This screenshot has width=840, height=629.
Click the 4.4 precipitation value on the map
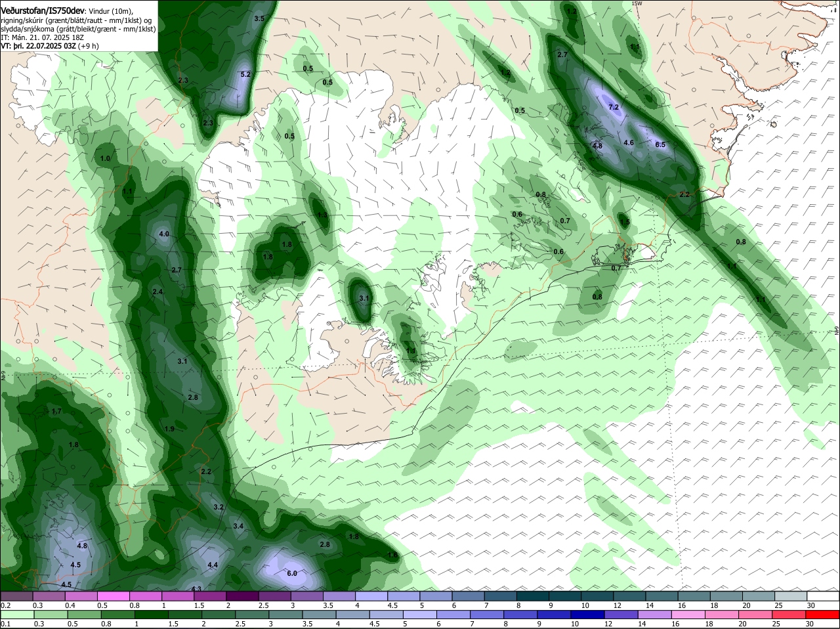[213, 565]
